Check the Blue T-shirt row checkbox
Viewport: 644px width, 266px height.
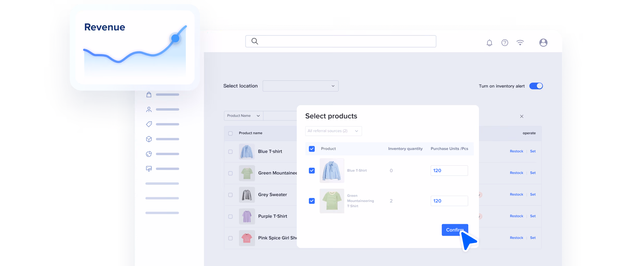pos(230,151)
